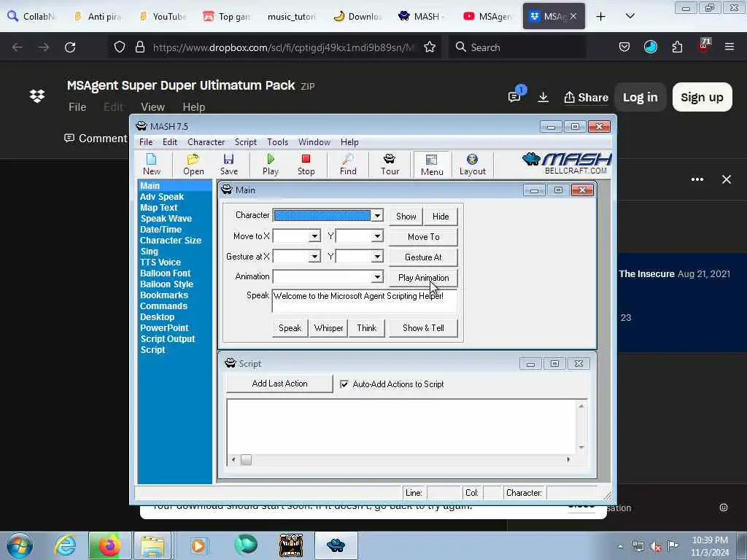The image size is (747, 560).
Task: Open the three-dots more options on Dropbox
Action: click(x=697, y=179)
